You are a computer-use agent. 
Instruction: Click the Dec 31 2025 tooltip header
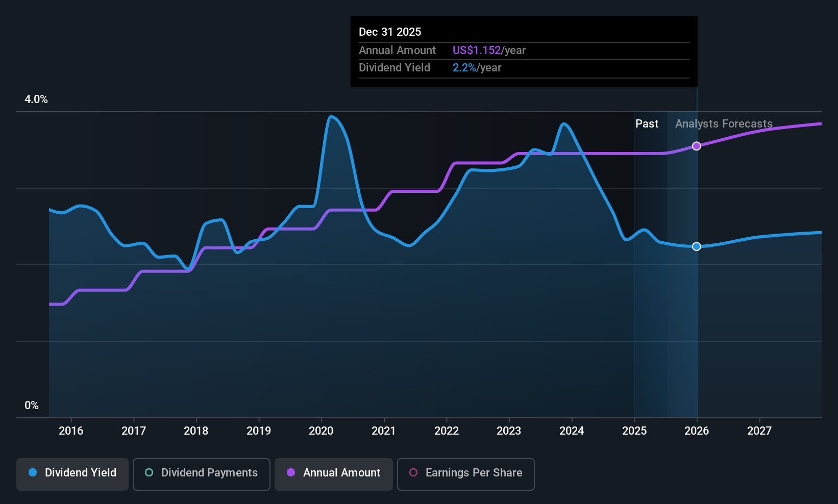pos(390,32)
